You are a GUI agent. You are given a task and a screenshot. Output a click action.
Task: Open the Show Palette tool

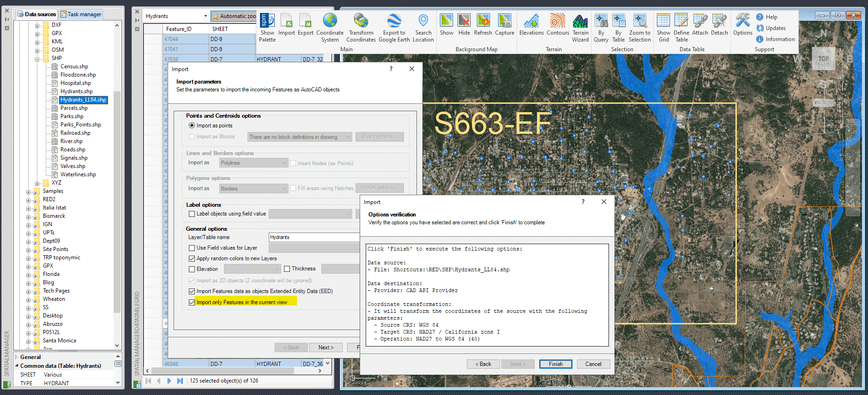tap(267, 28)
